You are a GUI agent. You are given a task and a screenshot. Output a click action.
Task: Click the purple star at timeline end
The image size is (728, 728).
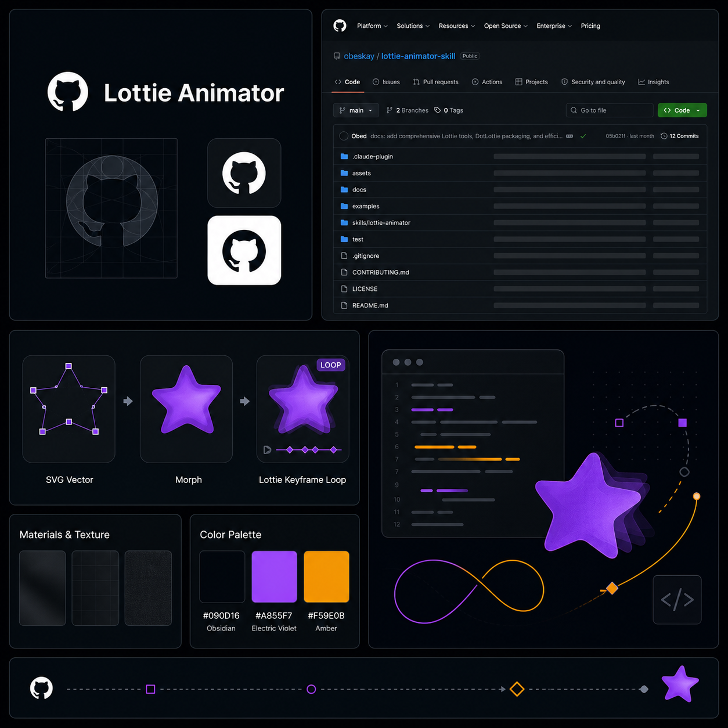[680, 684]
